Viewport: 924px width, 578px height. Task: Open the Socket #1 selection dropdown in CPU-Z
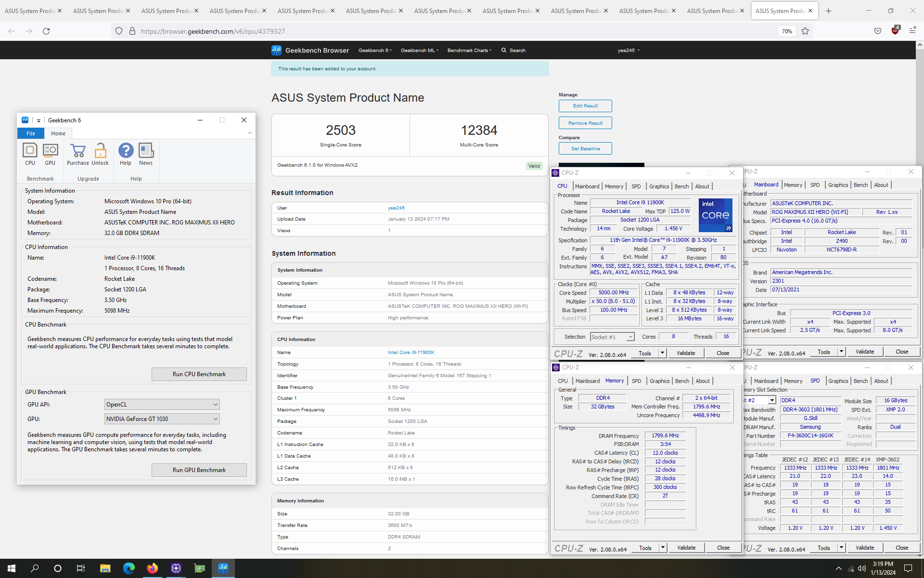click(613, 337)
